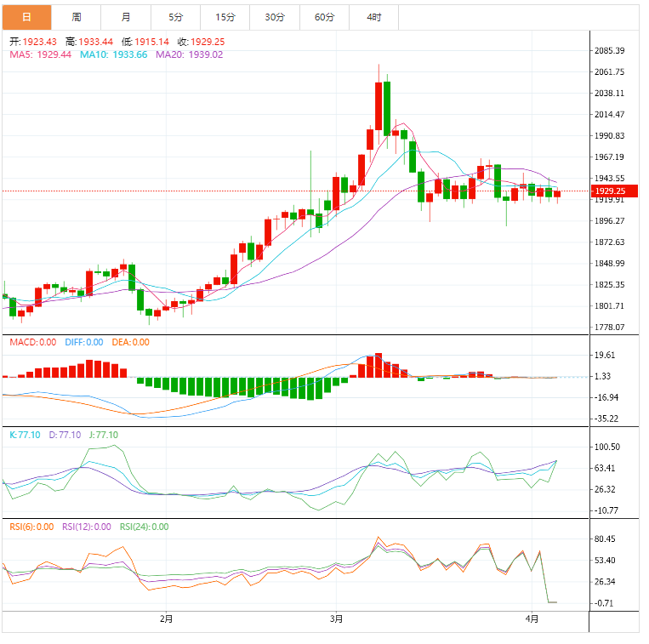Switch to the 4时 timeframe tab
This screenshot has width=649, height=644.
[x=373, y=17]
